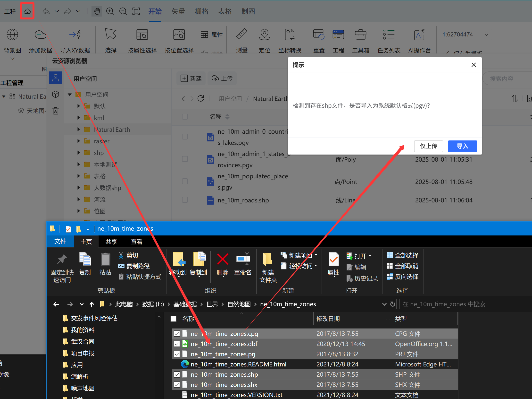Open the map scale dropdown
The height and width of the screenshot is (399, 532).
coord(486,35)
